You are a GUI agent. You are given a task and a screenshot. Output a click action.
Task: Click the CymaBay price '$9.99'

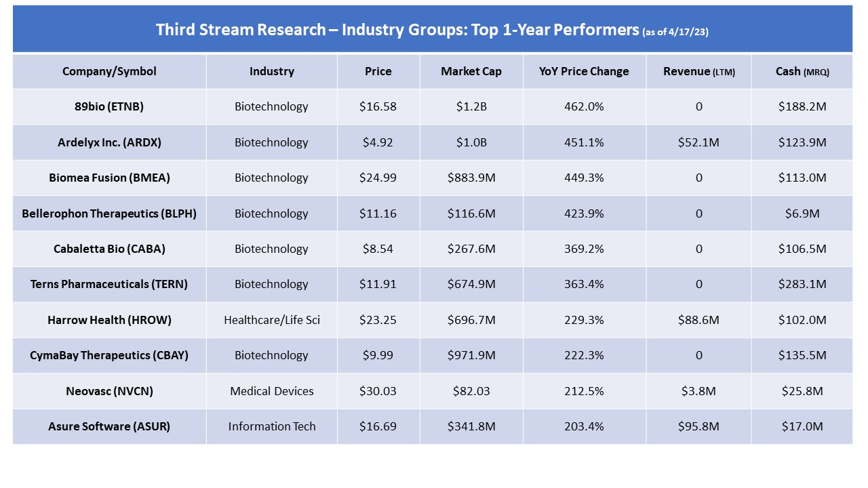(x=378, y=355)
